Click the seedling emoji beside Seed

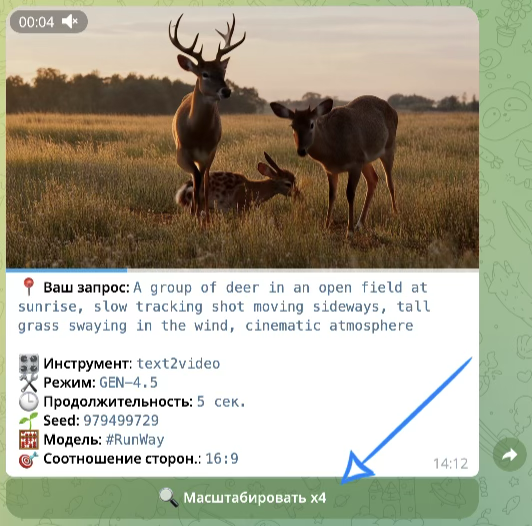point(29,421)
